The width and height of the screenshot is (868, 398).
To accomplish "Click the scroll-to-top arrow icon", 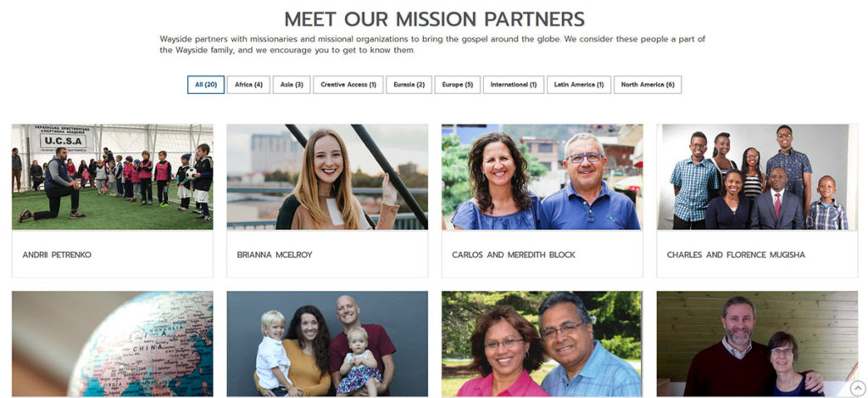I will pos(857,388).
